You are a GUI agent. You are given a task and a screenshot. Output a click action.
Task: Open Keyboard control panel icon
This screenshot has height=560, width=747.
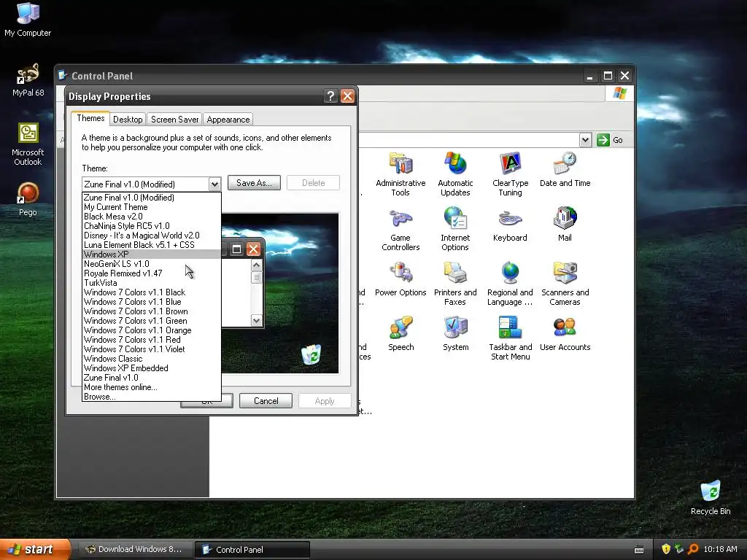[x=510, y=225]
